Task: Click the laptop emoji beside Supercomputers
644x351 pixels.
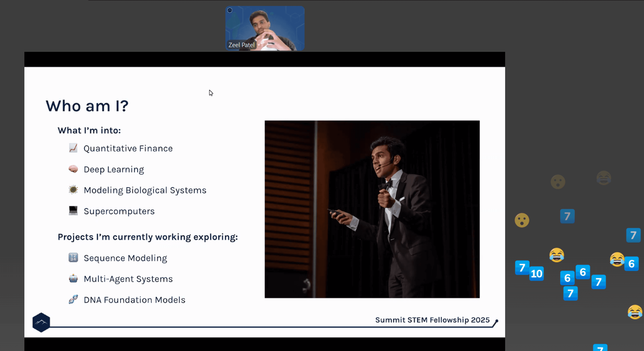Action: [x=73, y=211]
